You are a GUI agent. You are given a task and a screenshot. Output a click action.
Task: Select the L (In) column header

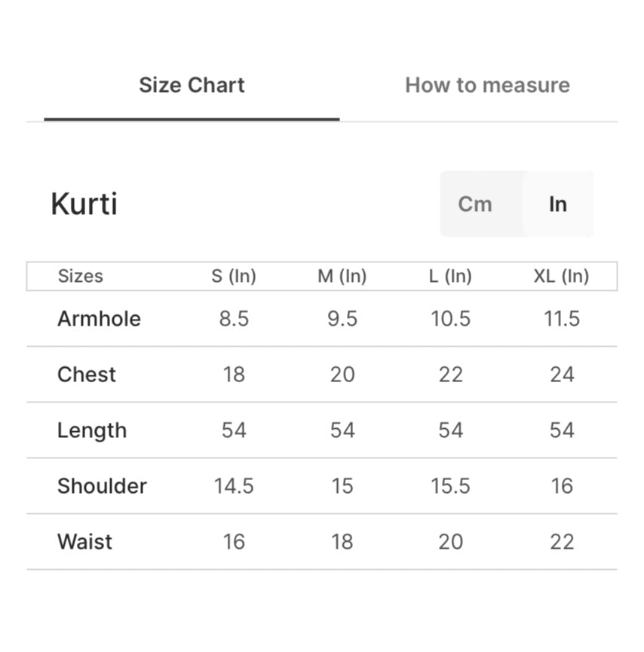point(450,276)
